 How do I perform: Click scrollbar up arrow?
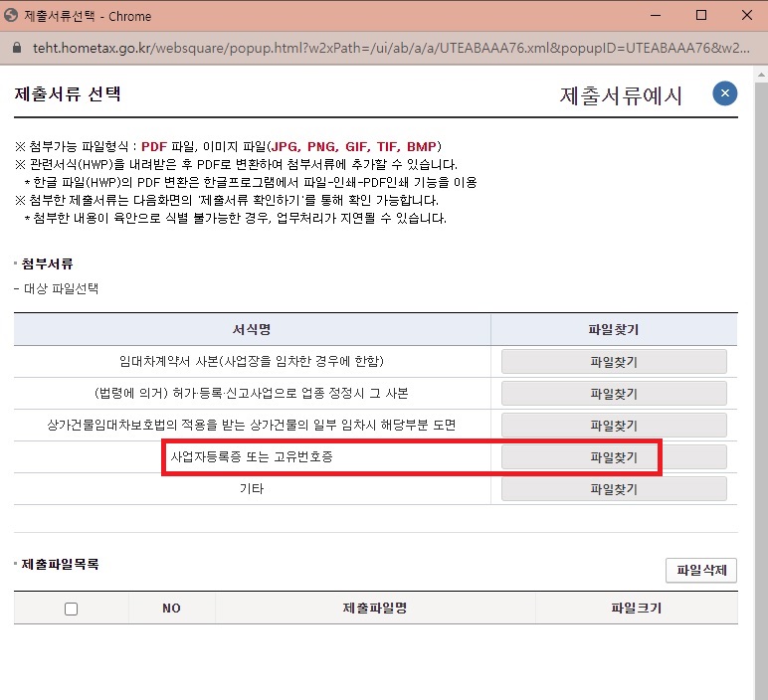pos(761,75)
